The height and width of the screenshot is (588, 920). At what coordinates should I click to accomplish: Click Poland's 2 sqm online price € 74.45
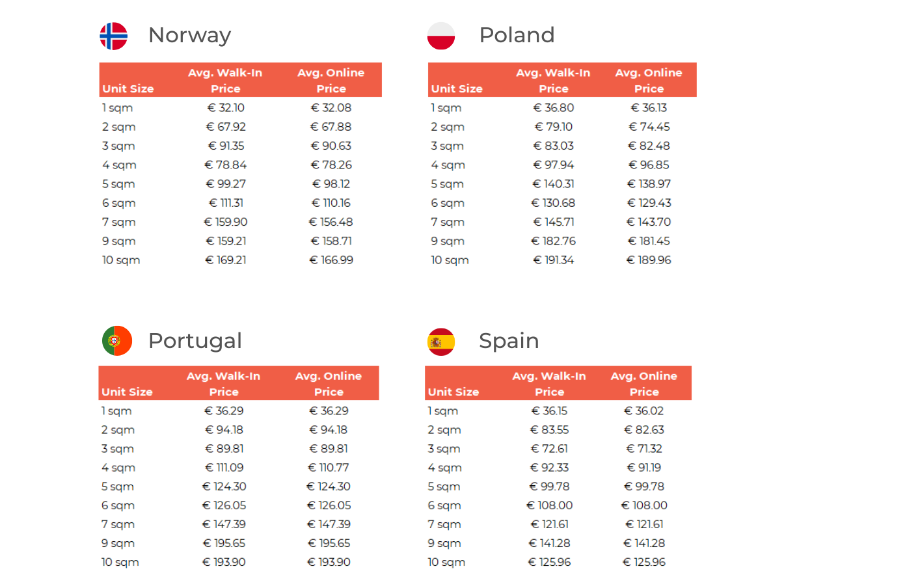(x=649, y=127)
